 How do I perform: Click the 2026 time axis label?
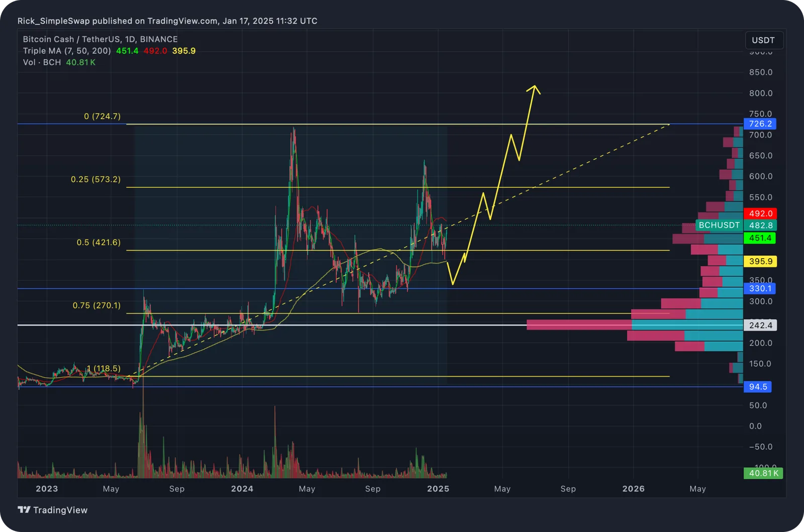click(633, 489)
